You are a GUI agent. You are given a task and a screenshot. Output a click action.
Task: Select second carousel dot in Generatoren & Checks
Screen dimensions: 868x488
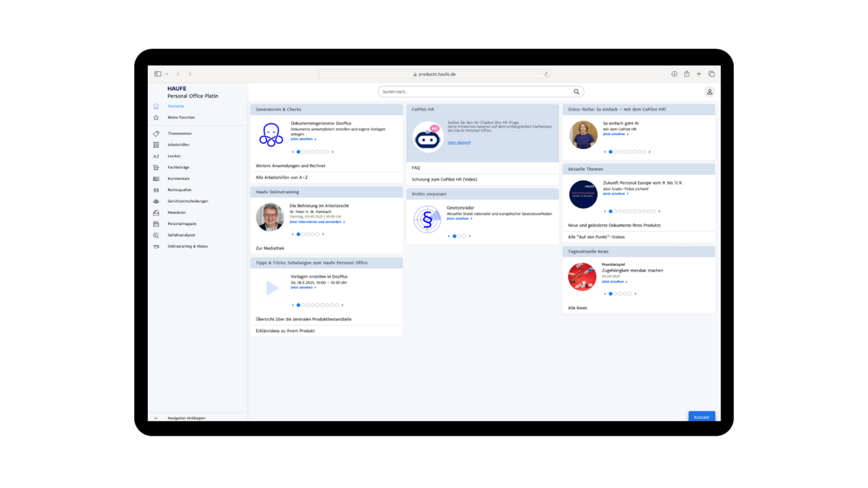pos(303,152)
